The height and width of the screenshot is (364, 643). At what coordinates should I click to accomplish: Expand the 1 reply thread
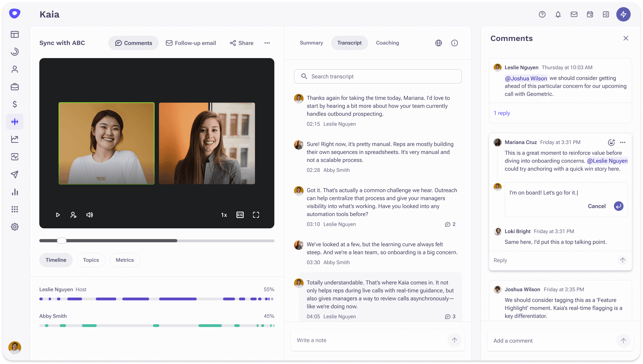pyautogui.click(x=502, y=113)
